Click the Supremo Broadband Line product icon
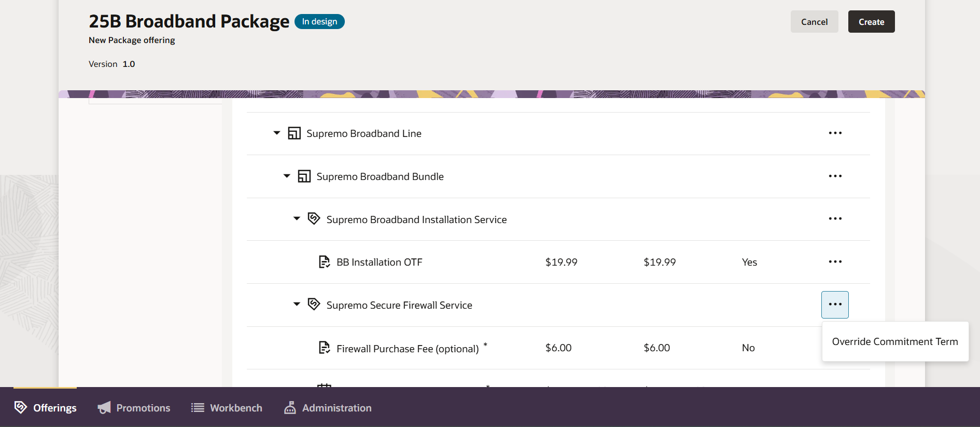 pos(294,133)
